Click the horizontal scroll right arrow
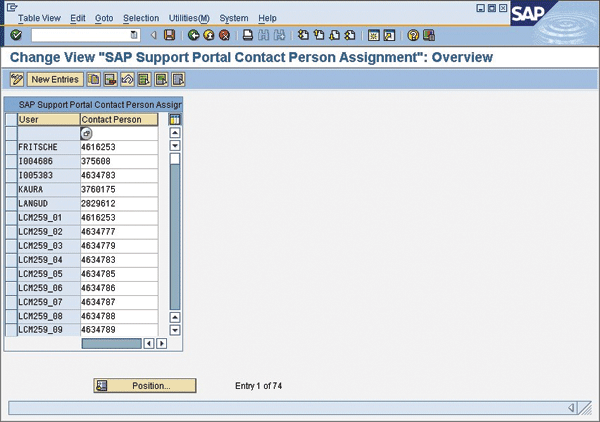The image size is (600, 422). [162, 344]
